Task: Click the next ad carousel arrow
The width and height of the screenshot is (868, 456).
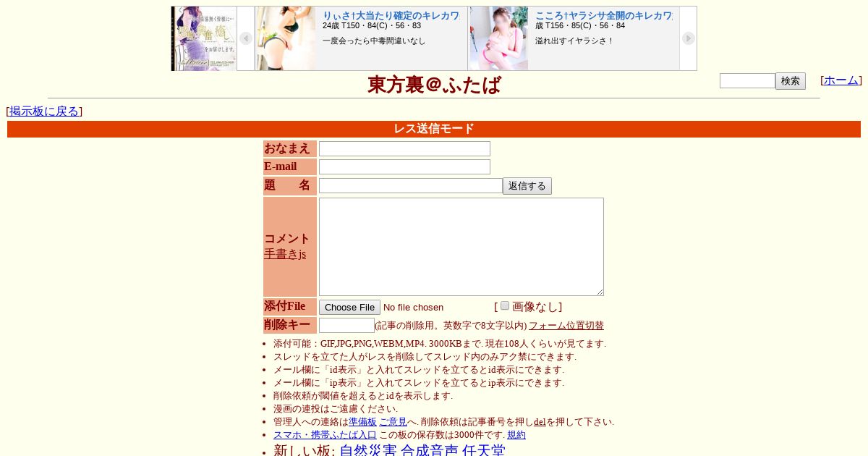Action: (689, 38)
